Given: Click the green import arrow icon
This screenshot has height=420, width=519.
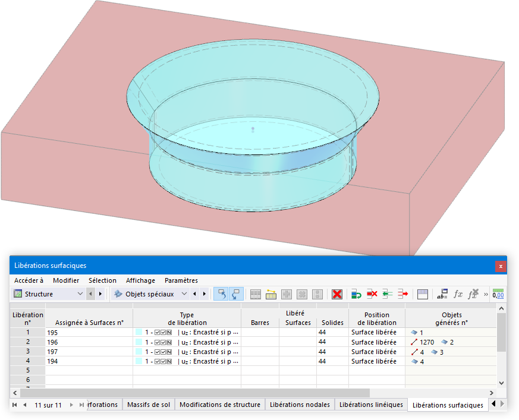Looking at the screenshot, I should 387,294.
